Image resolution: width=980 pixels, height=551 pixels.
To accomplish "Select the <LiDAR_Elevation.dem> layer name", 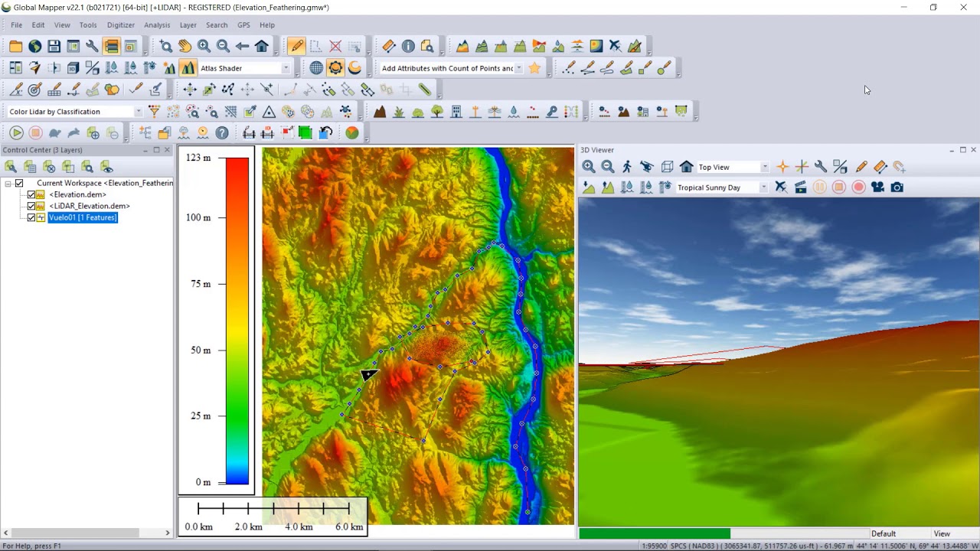I will click(90, 207).
